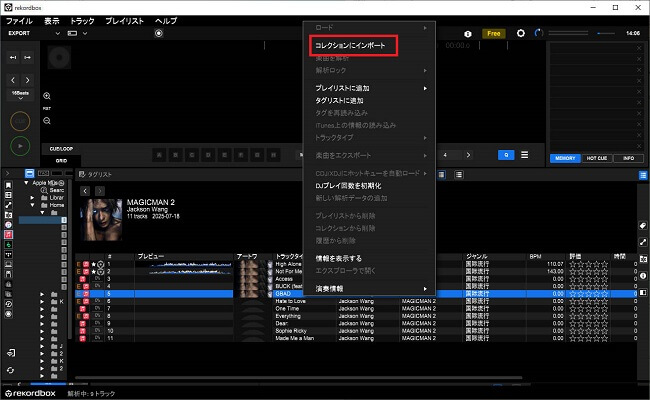The width and height of the screenshot is (650, 400).
Task: Toggle the blue sub-panel icon at far right
Action: 643,175
